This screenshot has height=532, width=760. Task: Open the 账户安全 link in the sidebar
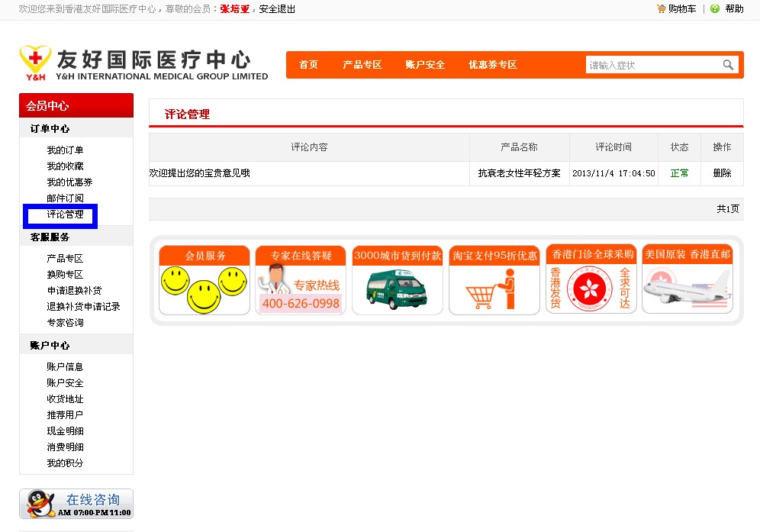click(65, 382)
